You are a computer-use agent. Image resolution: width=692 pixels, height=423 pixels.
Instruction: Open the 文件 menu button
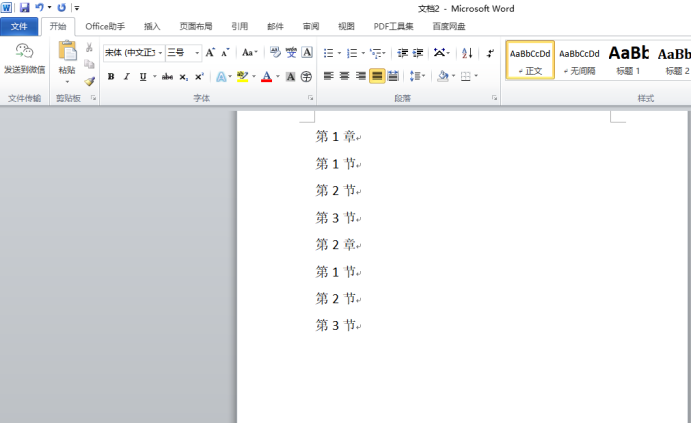click(19, 27)
